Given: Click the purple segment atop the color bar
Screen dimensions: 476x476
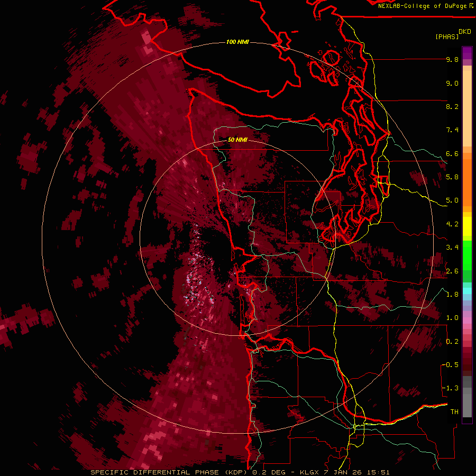Looking at the screenshot, I should (x=467, y=53).
